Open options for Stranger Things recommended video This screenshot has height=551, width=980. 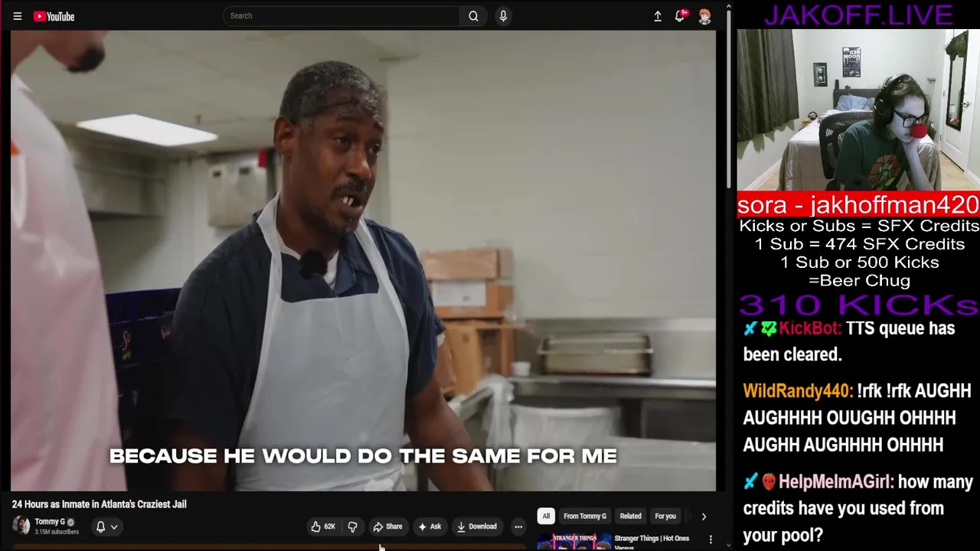(x=710, y=540)
